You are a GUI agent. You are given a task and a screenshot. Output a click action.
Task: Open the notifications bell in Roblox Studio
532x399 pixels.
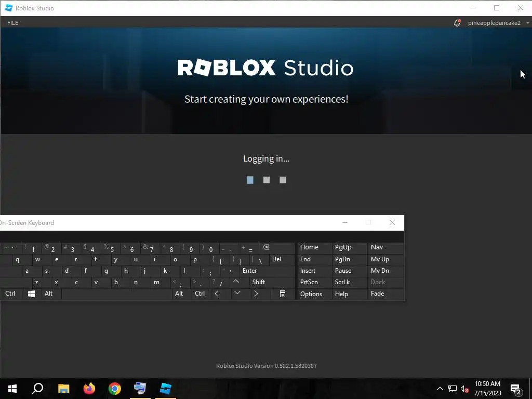coord(457,23)
